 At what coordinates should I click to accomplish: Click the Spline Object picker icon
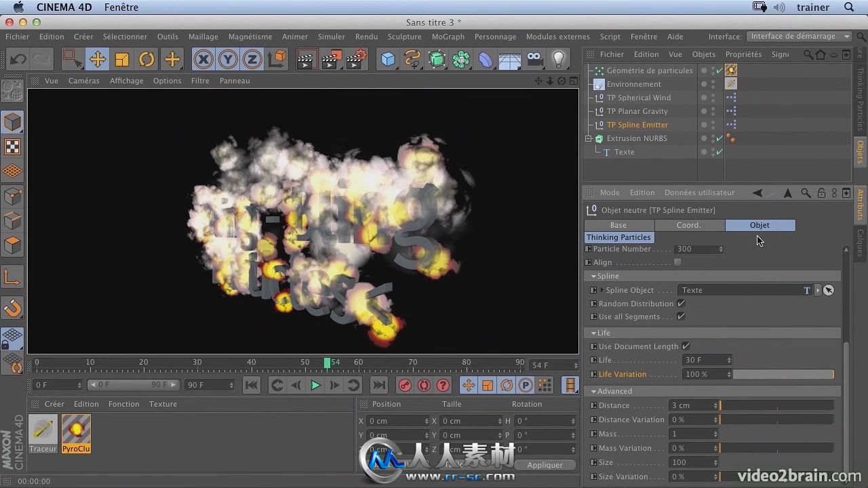coord(829,290)
